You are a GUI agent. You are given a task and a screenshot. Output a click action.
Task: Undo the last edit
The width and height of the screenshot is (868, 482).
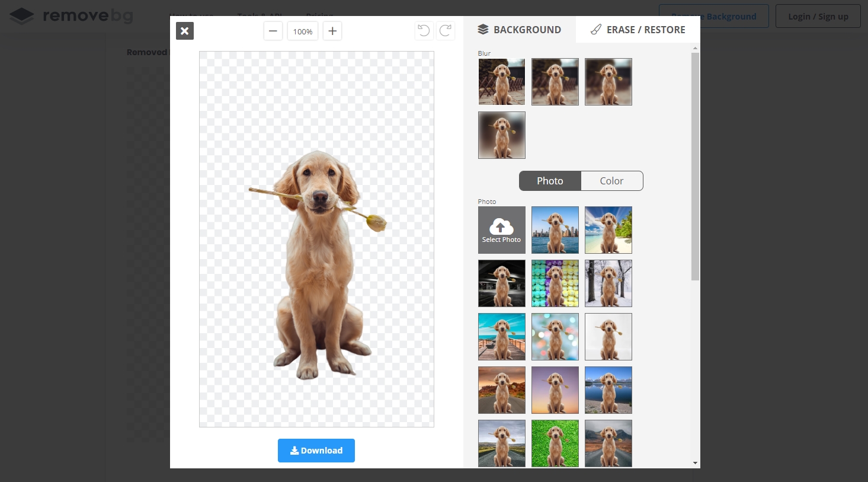tap(424, 31)
